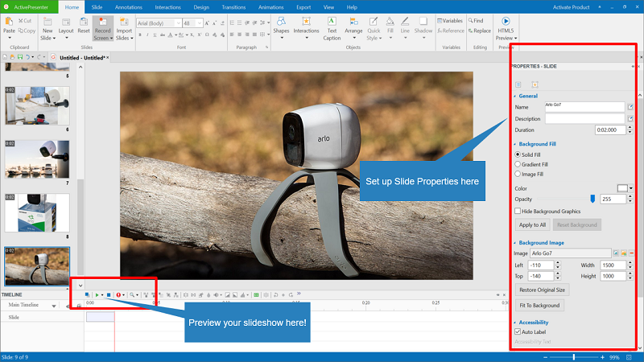Choose the Gradient Fill radio option

tap(518, 163)
